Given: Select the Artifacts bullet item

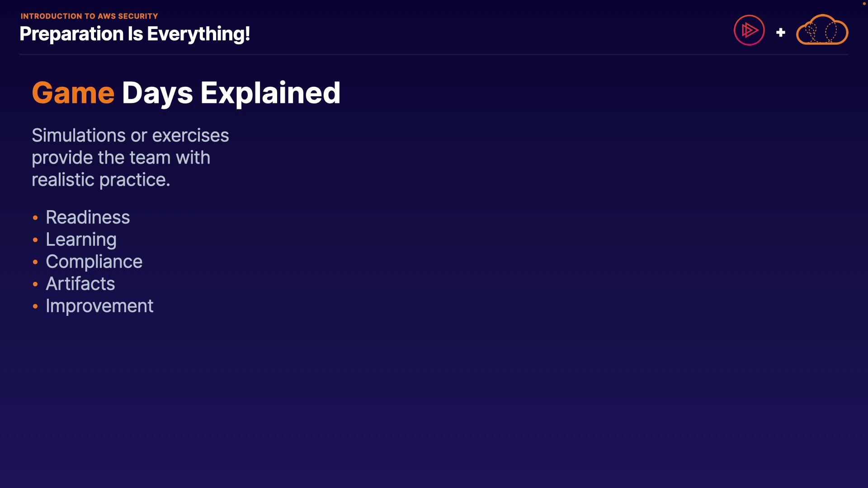Looking at the screenshot, I should coord(80,284).
